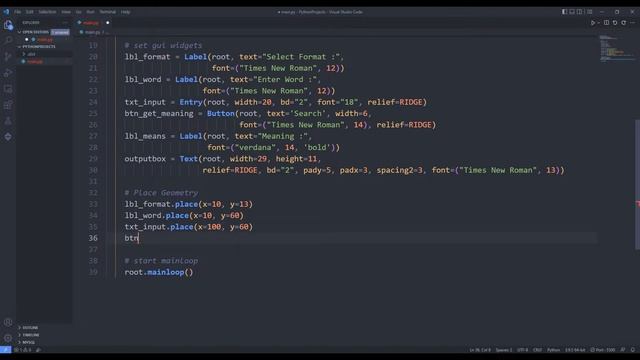This screenshot has width=640, height=360.
Task: Expand the .idea folder in the Explorer
Action: click(x=31, y=54)
